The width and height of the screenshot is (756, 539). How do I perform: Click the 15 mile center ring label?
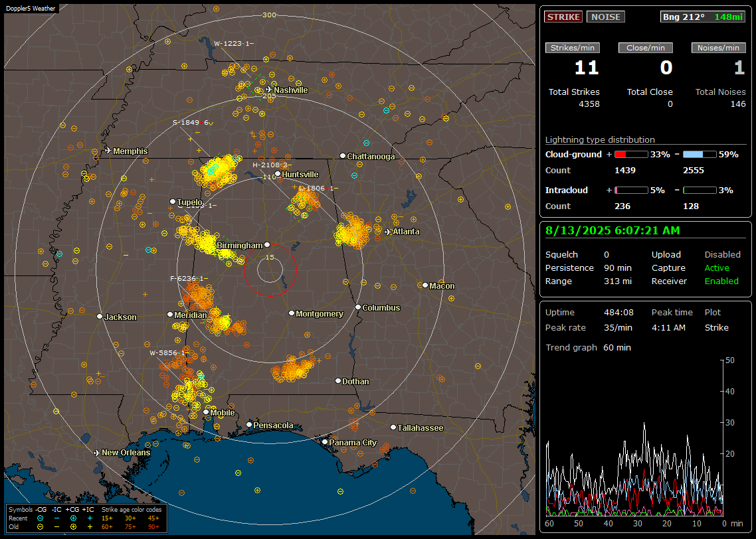click(270, 257)
